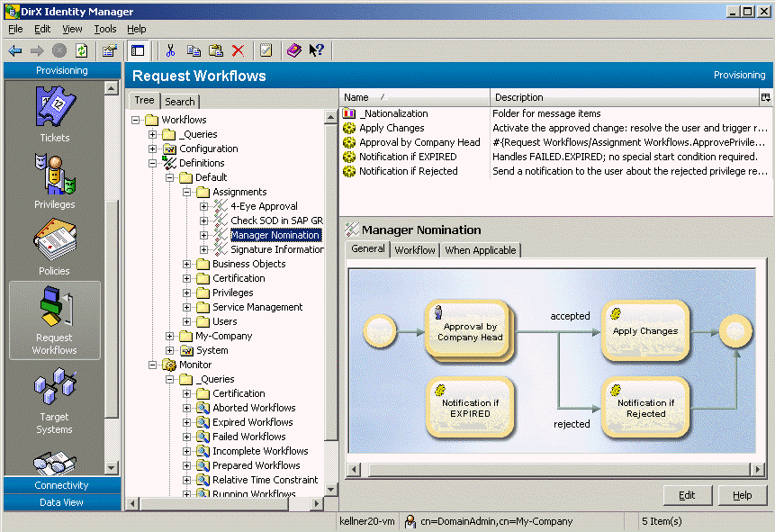775x532 pixels.
Task: Select the Policies sidebar icon
Action: [x=54, y=245]
